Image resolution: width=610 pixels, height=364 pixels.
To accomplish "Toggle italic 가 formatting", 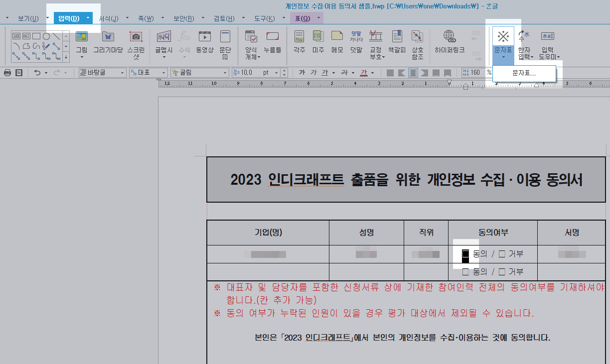I will [313, 73].
